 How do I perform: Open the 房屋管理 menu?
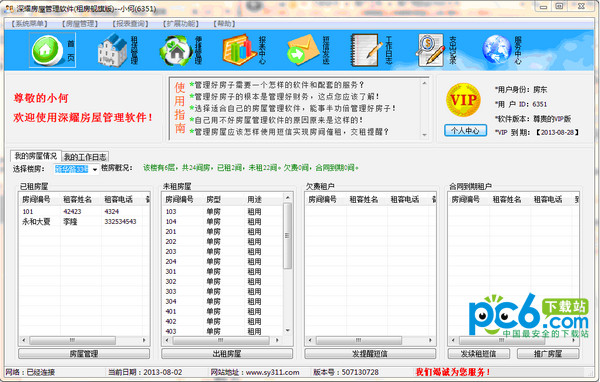point(80,24)
